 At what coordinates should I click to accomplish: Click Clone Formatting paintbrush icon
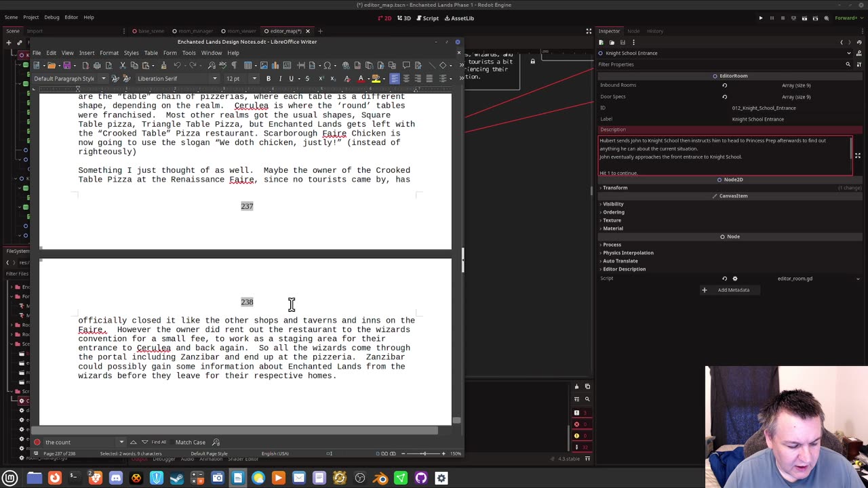click(163, 65)
